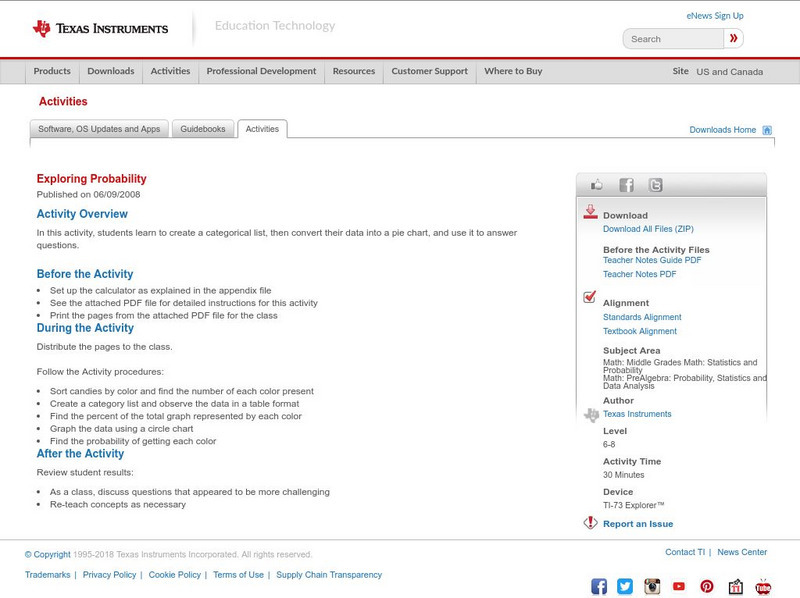Open the Customer Support menu

click(x=430, y=71)
